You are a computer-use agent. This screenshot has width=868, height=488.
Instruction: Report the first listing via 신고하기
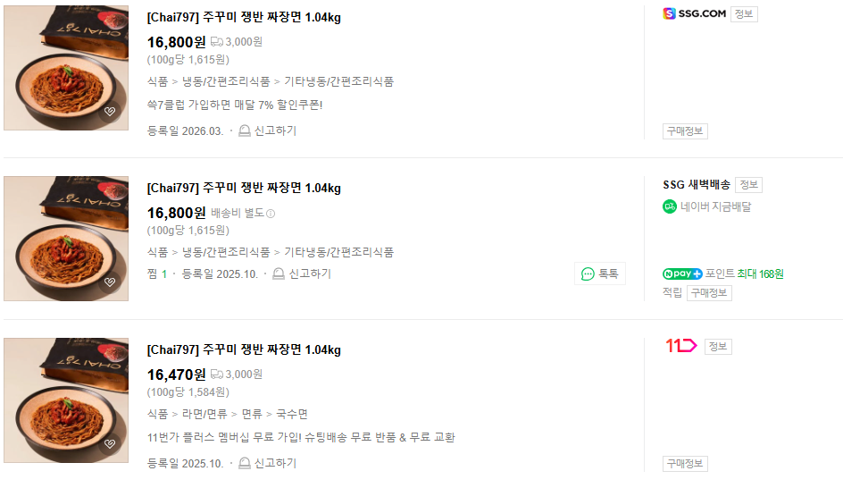pos(267,130)
